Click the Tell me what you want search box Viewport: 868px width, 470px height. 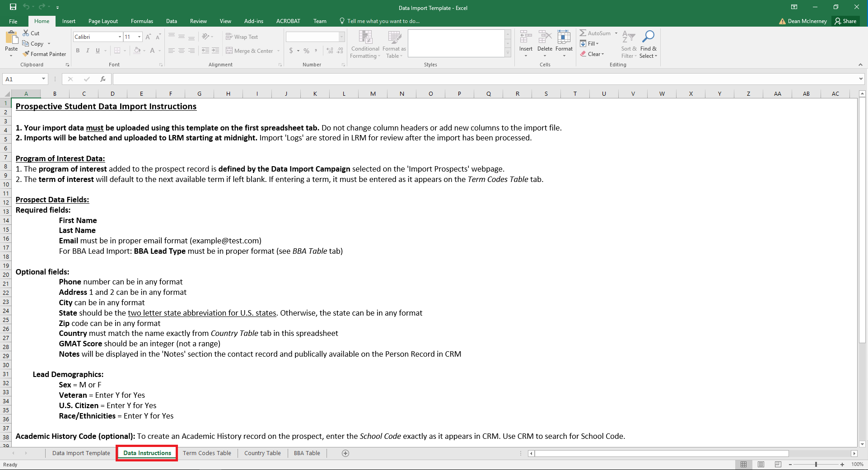(x=383, y=21)
